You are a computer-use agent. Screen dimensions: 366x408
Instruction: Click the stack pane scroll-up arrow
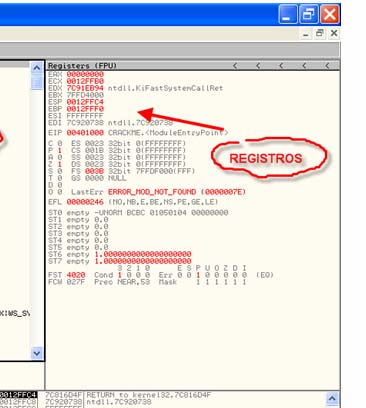pos(332,398)
